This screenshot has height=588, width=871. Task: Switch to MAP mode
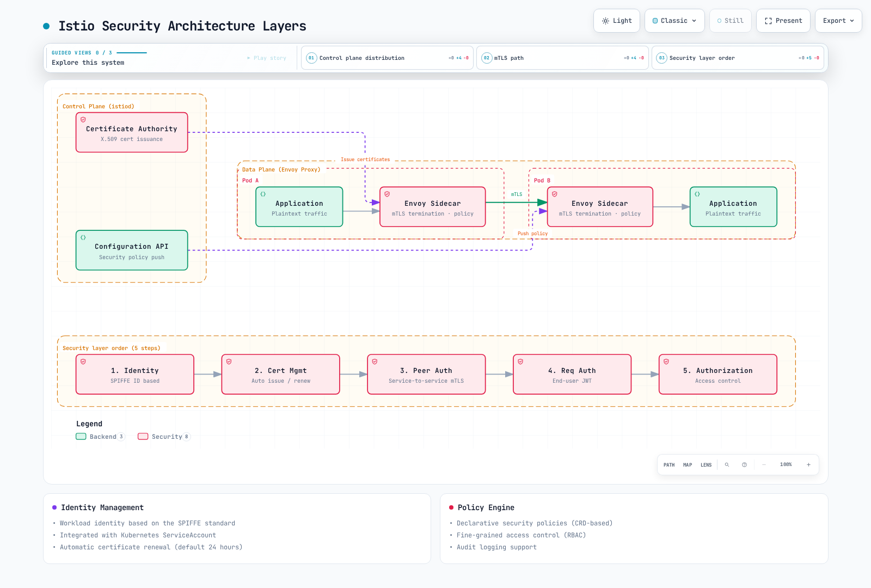pyautogui.click(x=688, y=465)
